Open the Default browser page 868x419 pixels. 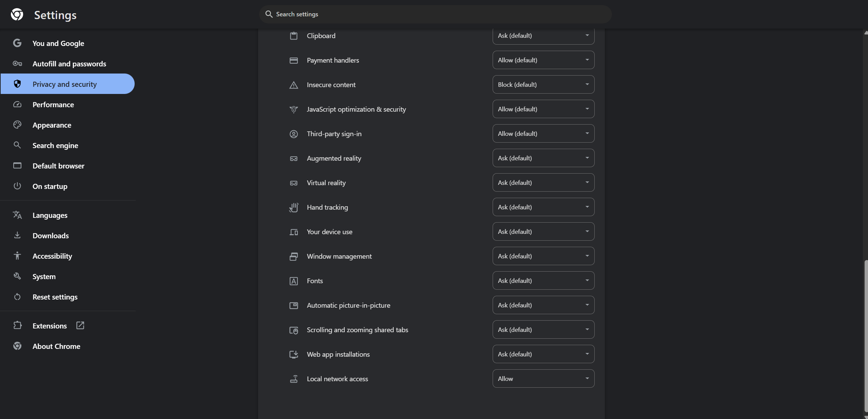click(67, 166)
